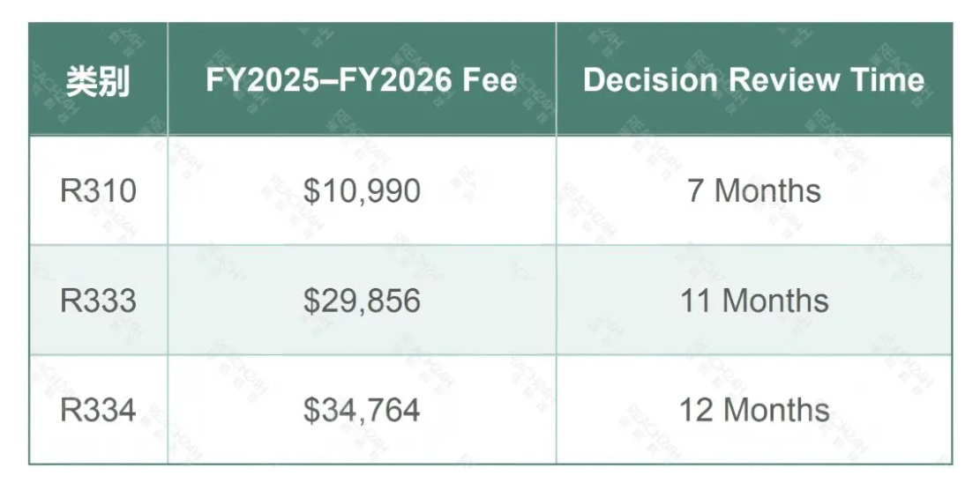Click the $10,990 fee cell
980x483 pixels.
point(362,190)
